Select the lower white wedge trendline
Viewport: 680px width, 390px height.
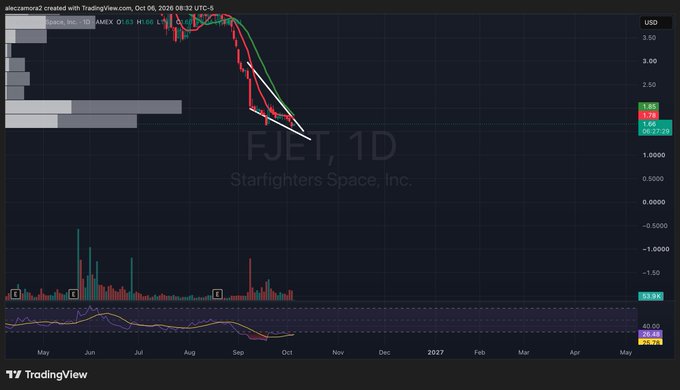[x=280, y=124]
